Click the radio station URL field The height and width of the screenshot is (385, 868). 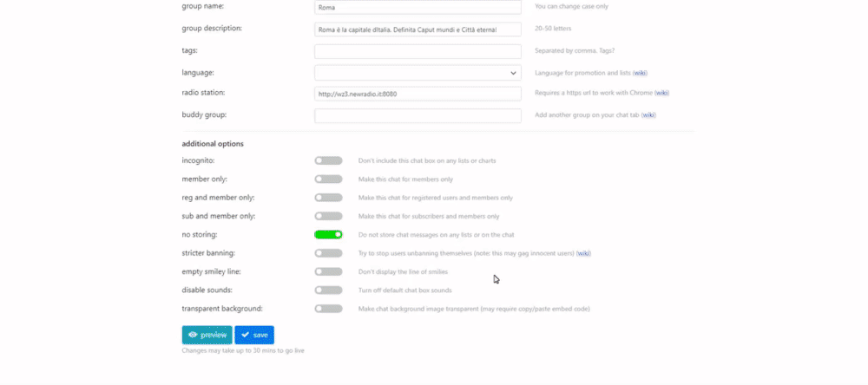pos(418,94)
